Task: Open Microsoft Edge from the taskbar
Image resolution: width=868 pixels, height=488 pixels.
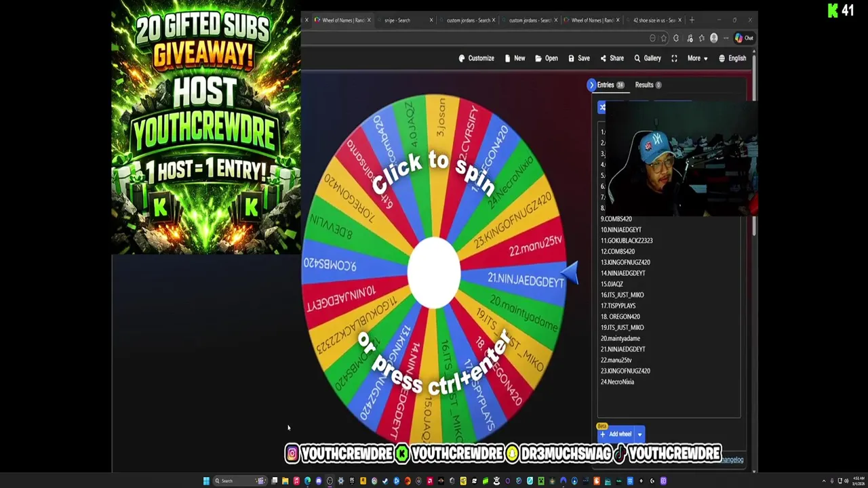Action: (x=307, y=481)
